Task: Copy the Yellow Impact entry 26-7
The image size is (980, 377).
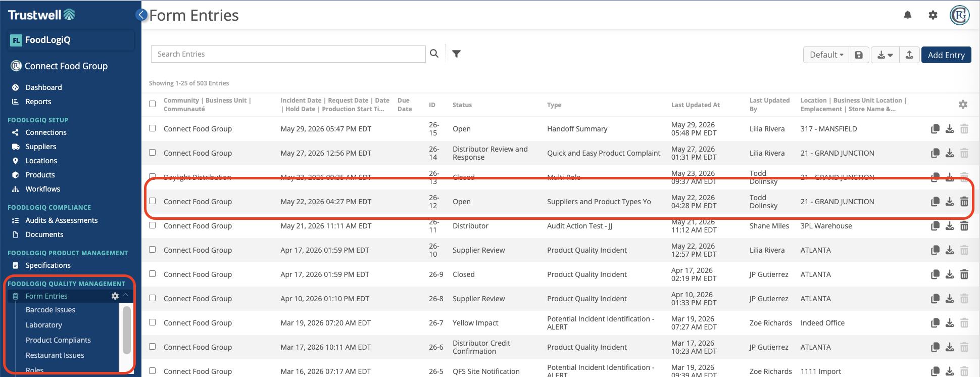Action: (935, 323)
